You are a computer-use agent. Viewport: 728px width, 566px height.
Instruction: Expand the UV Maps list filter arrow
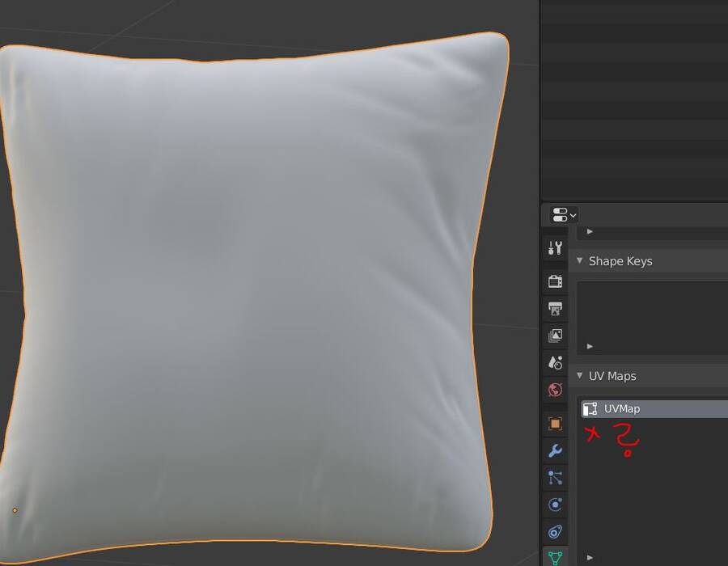590,557
